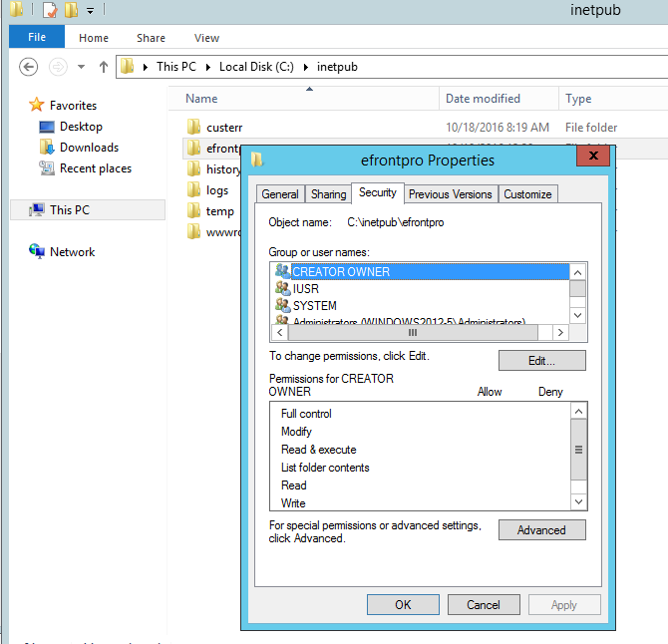Open the custerr folder icon
This screenshot has width=668, height=644.
194,128
